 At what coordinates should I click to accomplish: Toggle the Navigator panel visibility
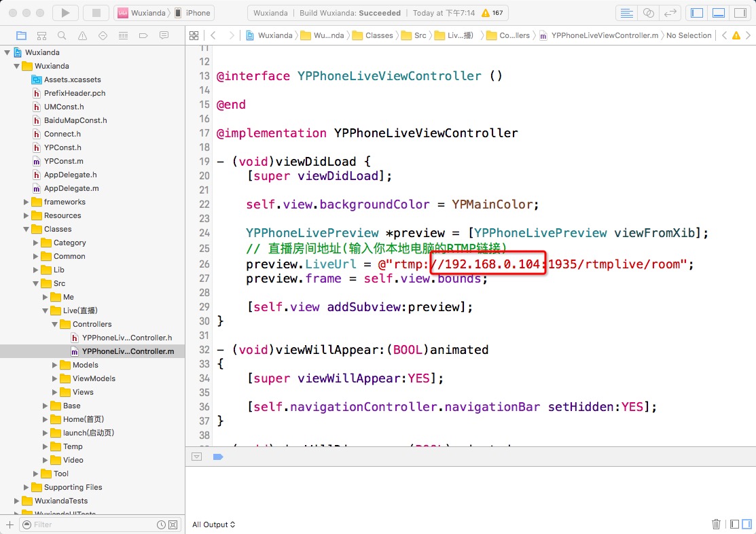pyautogui.click(x=697, y=13)
